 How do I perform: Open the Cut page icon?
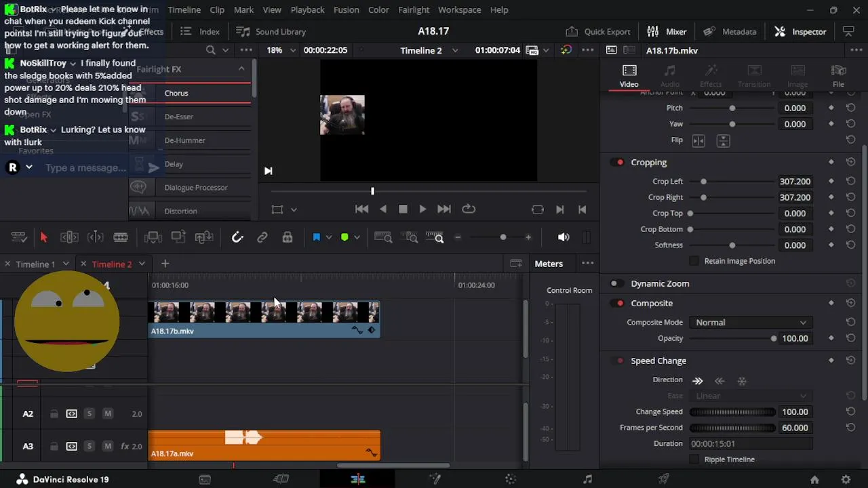(x=281, y=479)
